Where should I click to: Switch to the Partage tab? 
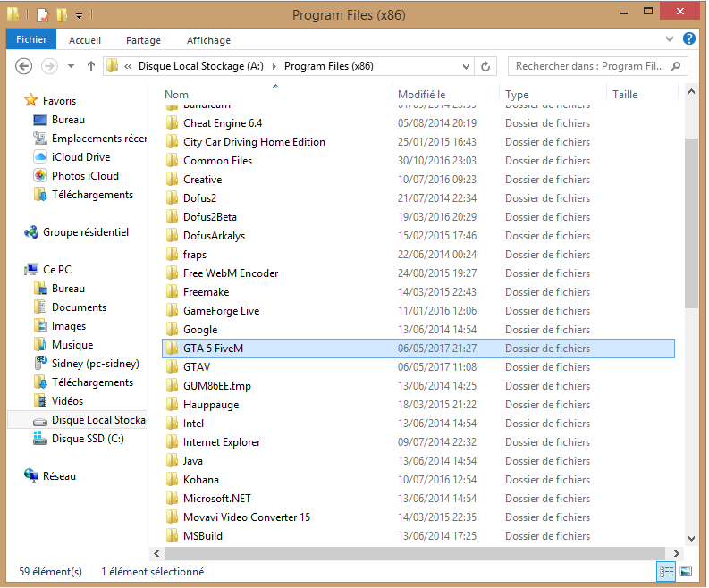[x=143, y=40]
